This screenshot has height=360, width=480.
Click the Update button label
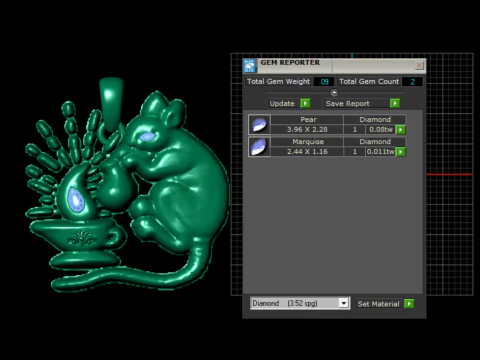[282, 103]
